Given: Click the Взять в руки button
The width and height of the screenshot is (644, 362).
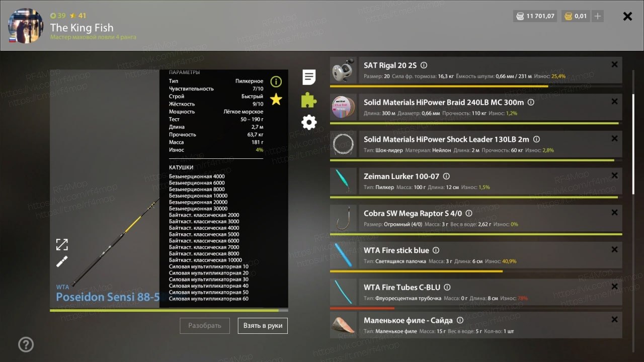Looking at the screenshot, I should [x=263, y=325].
